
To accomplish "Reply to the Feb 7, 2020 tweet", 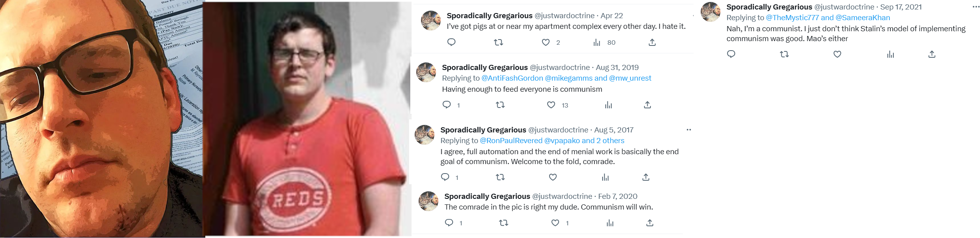I will (x=449, y=223).
